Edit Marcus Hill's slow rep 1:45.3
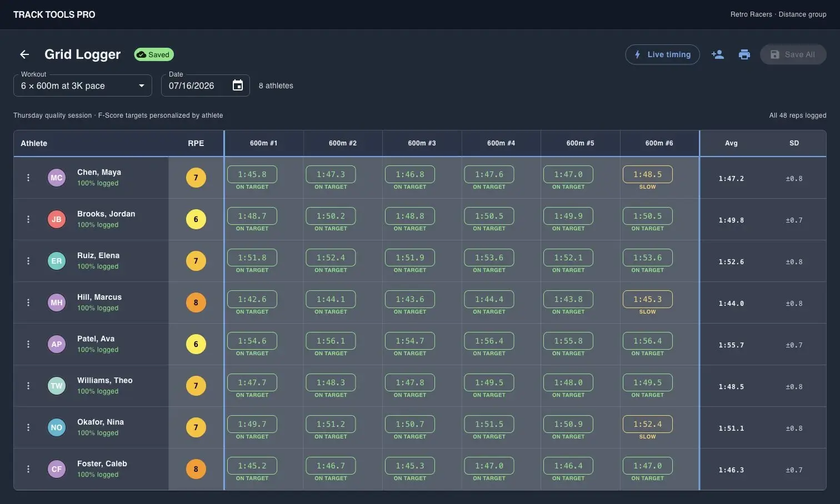840x504 pixels. click(648, 299)
